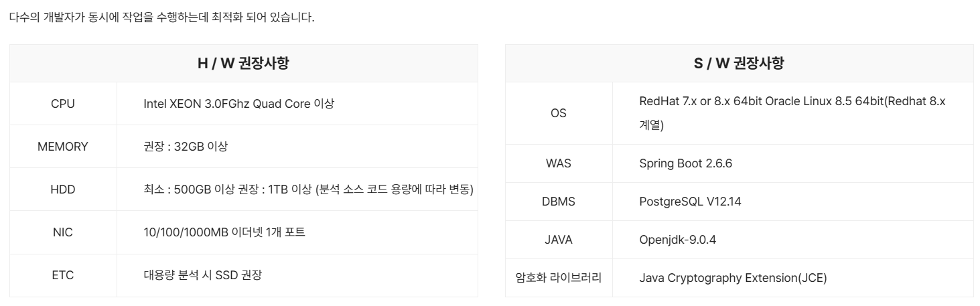Select the HDD row label

[x=63, y=189]
